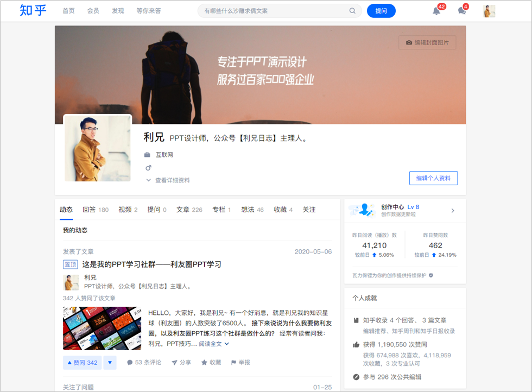The width and height of the screenshot is (532, 392).
Task: Switch to 专栏 1 tab
Action: [x=221, y=210]
